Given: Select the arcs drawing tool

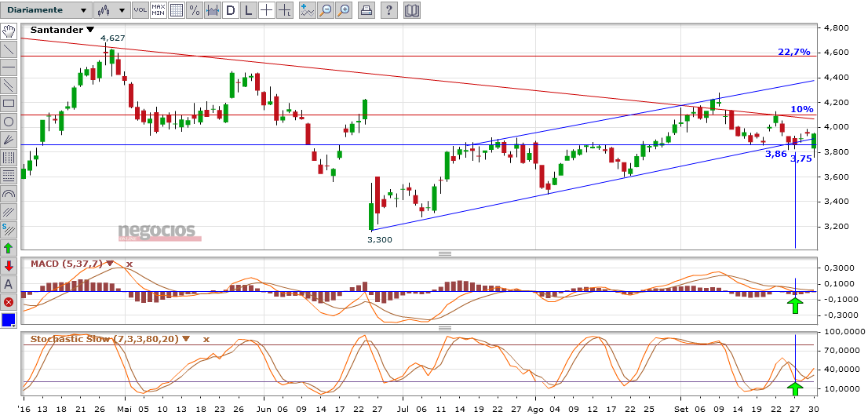Looking at the screenshot, I should tap(9, 194).
